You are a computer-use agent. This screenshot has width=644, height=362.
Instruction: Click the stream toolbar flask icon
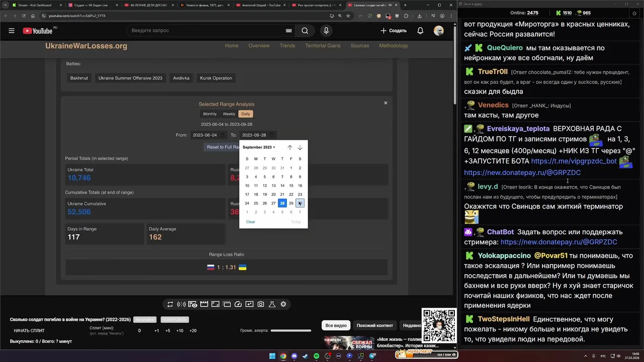272,304
